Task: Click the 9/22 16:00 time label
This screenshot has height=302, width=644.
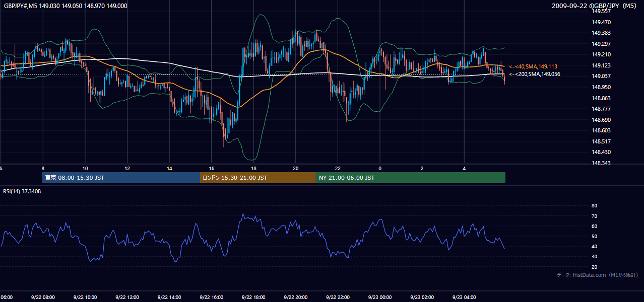Action: (212, 297)
